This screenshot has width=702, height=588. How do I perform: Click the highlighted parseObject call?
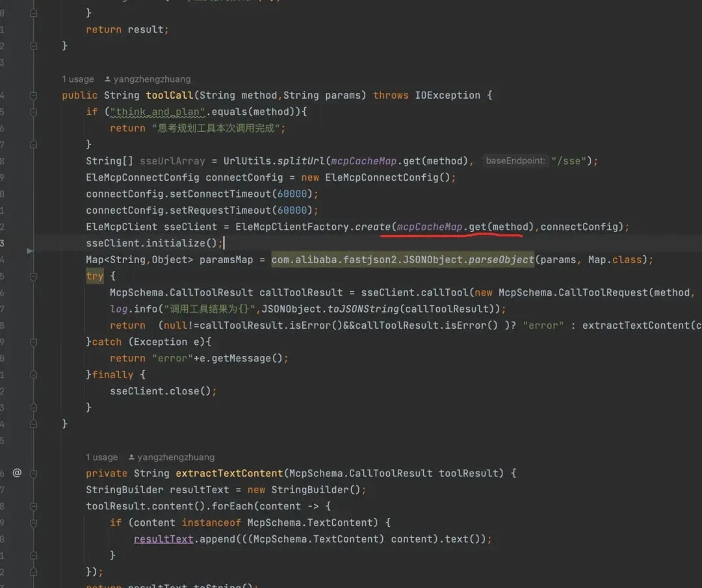click(501, 260)
